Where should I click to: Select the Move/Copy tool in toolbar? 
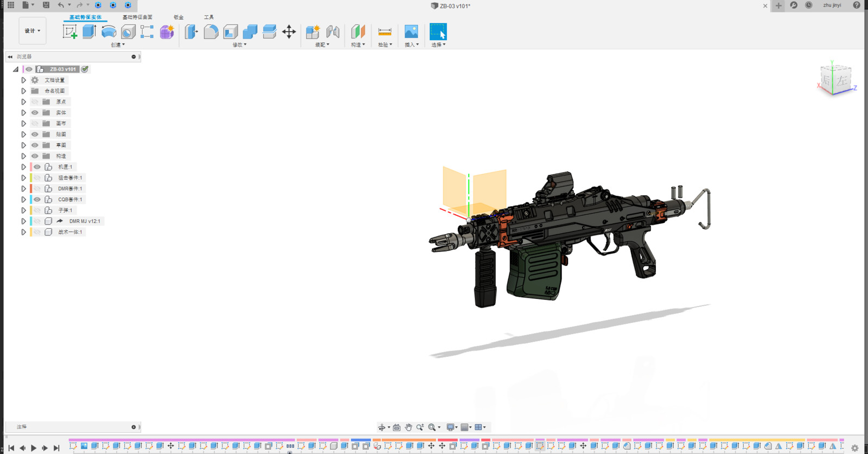click(289, 31)
